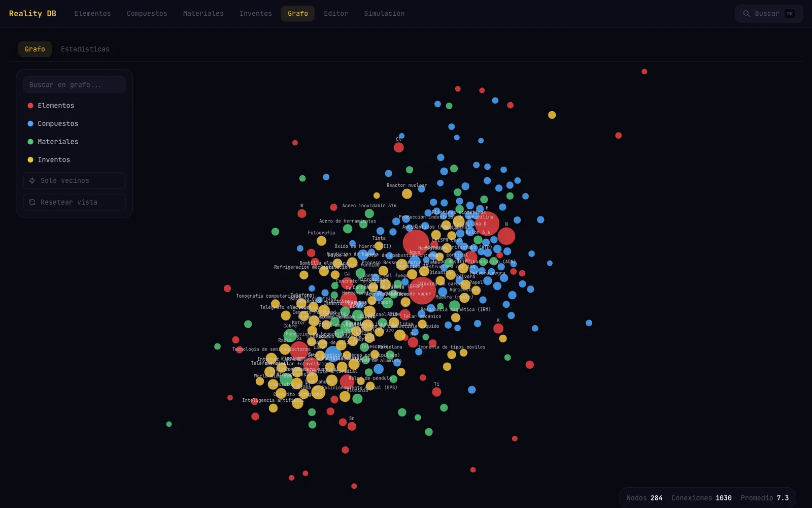Select the red Ti element node
This screenshot has height=508, width=812.
pos(436,392)
